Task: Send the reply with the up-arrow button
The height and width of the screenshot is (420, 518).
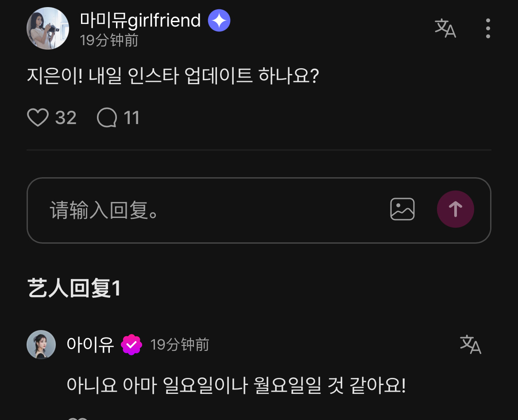Action: coord(456,209)
